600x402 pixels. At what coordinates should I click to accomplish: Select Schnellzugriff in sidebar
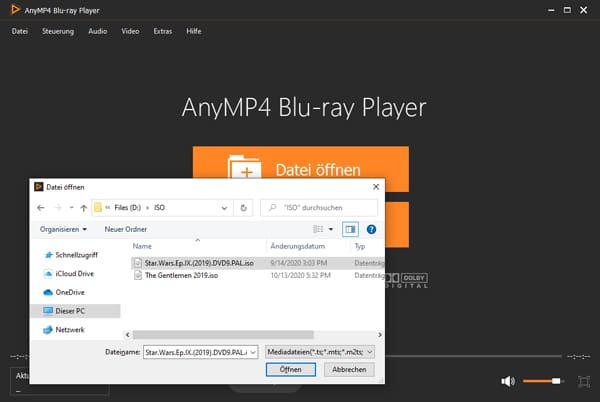click(76, 255)
